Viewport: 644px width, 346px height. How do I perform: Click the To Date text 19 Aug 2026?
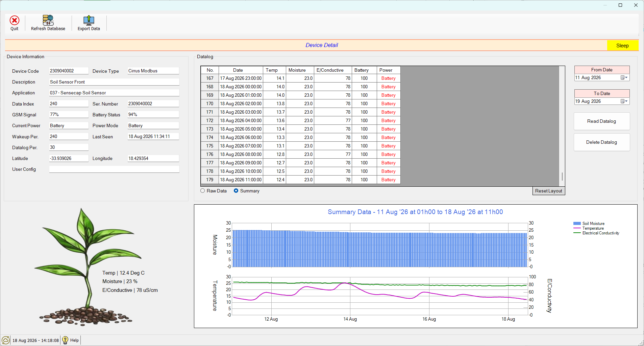[588, 101]
